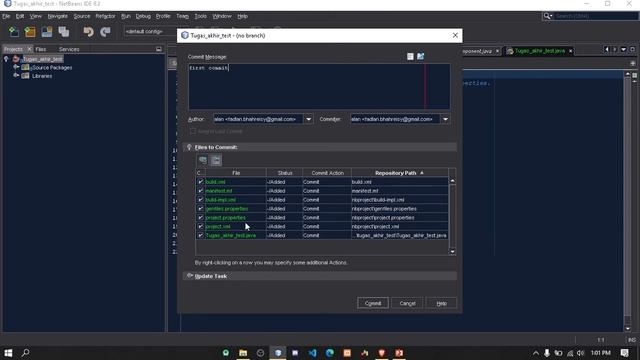Show hidden system tray icons

point(536,353)
